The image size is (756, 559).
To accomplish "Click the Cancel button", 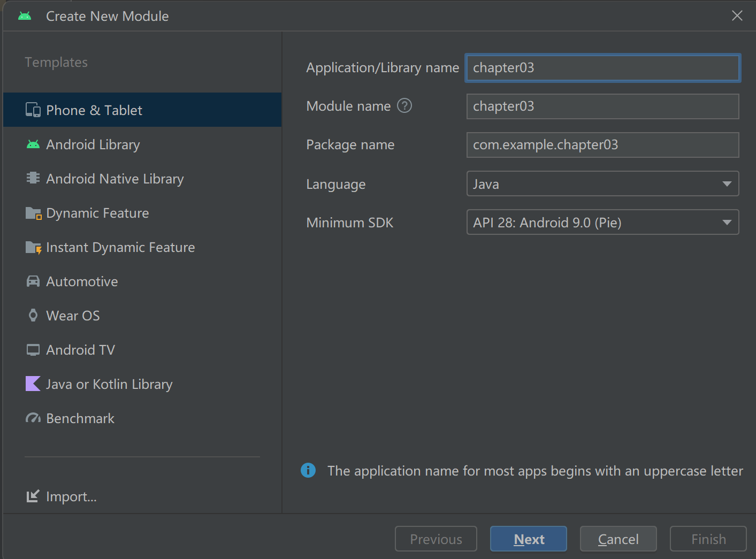I will (618, 539).
